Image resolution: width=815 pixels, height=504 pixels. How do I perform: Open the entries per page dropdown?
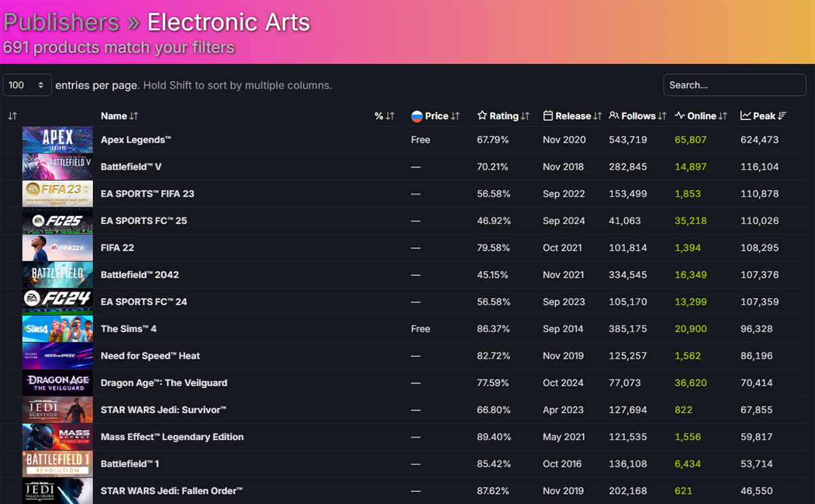pyautogui.click(x=27, y=85)
